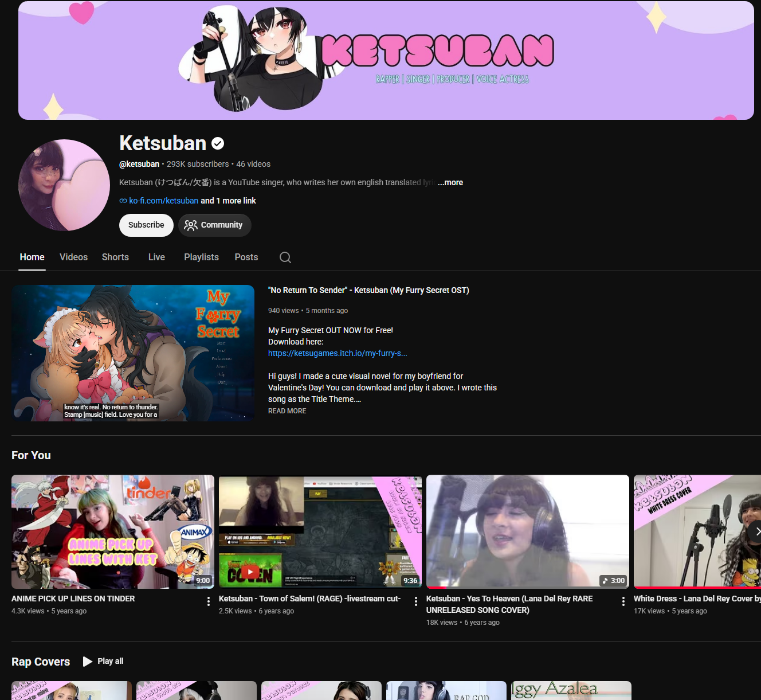Open options menu for Town of Salem video
Screen dimensions: 761x700
click(415, 601)
